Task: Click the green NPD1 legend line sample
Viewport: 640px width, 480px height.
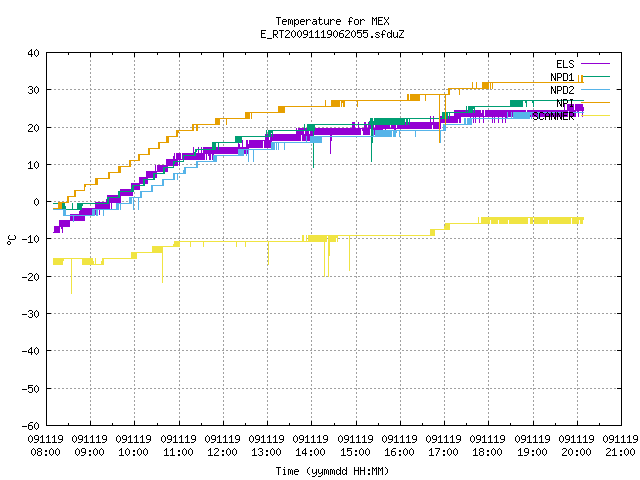Action: [x=596, y=77]
